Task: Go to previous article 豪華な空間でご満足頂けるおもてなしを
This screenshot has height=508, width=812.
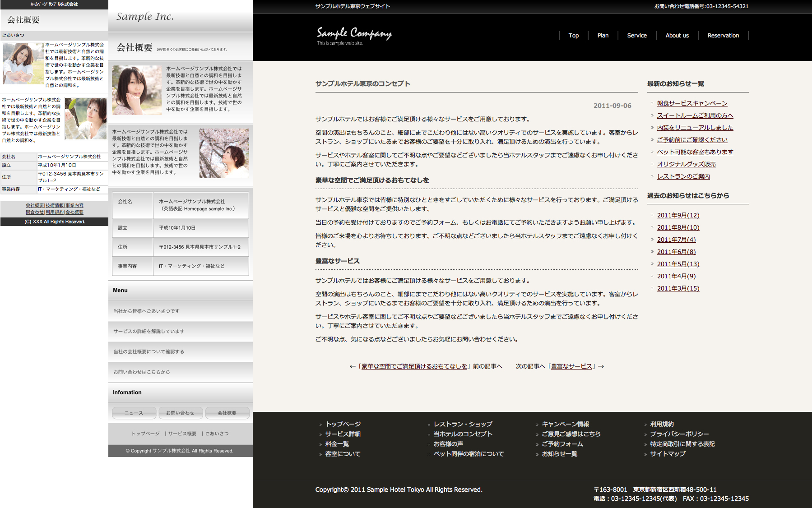Action: coord(414,366)
